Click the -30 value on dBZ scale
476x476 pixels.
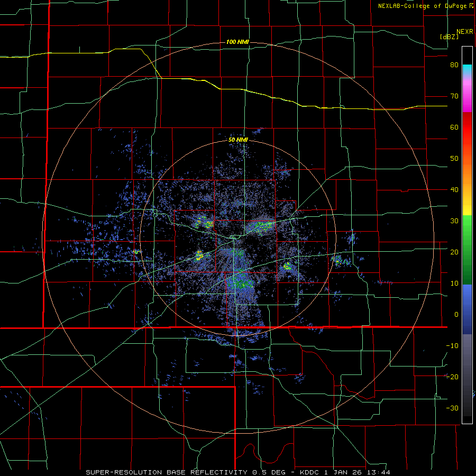pyautogui.click(x=452, y=408)
